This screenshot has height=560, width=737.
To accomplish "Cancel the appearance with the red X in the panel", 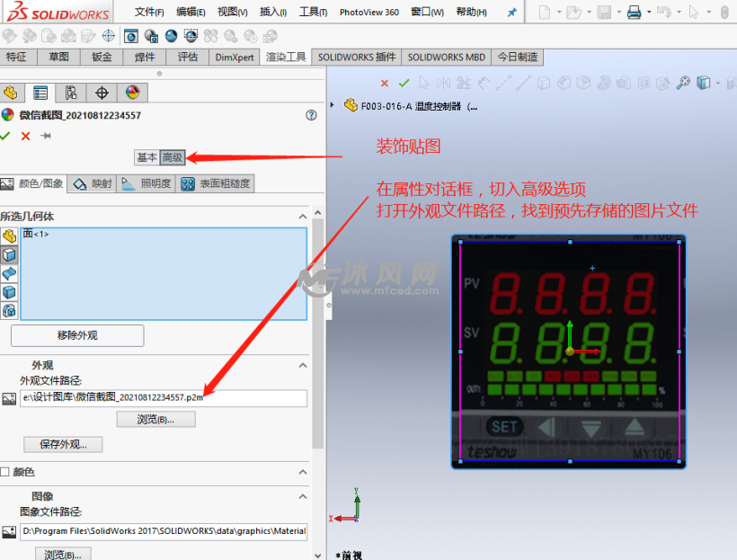I will pyautogui.click(x=25, y=136).
